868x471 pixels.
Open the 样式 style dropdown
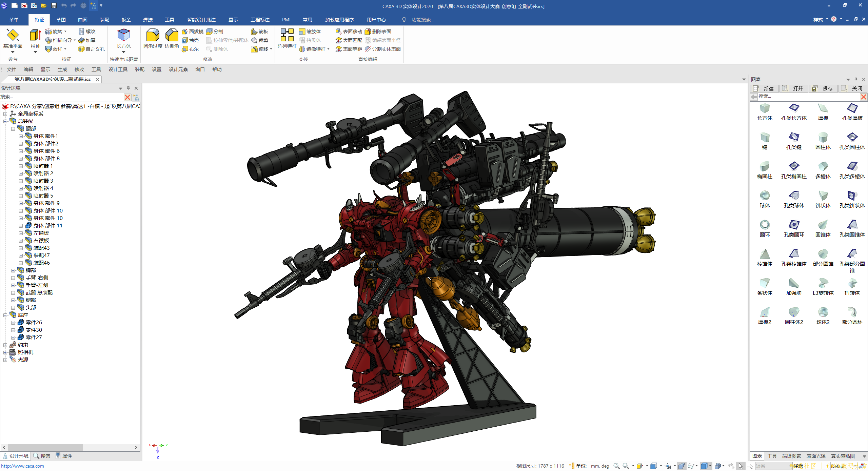[x=821, y=20]
